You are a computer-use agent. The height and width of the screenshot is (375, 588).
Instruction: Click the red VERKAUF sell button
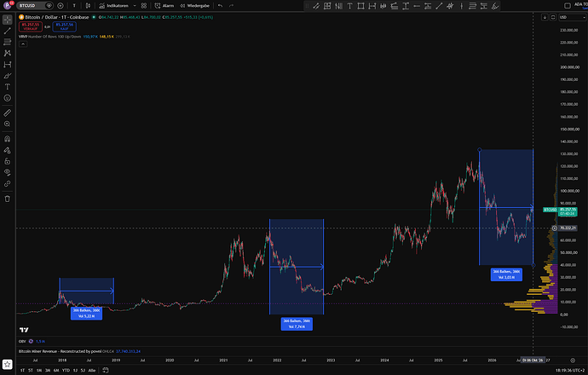coord(31,26)
